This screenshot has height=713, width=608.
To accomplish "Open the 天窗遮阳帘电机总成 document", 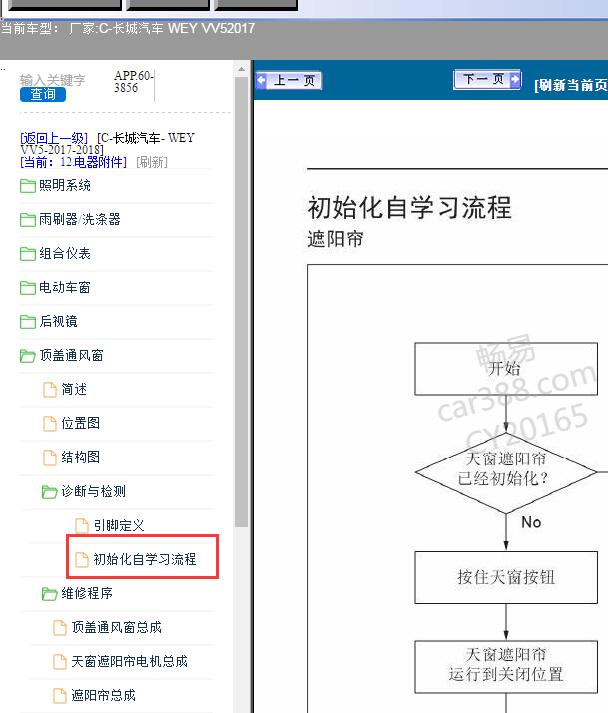I will pos(129,661).
